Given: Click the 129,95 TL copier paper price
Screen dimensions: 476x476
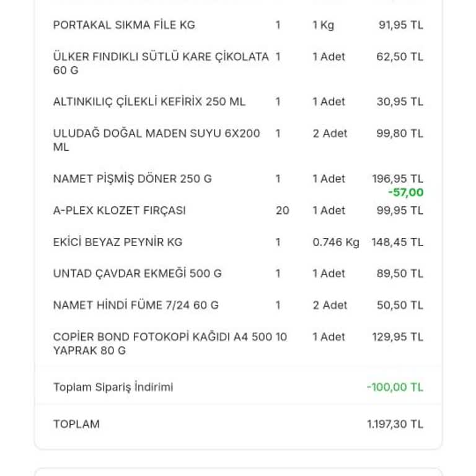Looking at the screenshot, I should coord(397,337).
